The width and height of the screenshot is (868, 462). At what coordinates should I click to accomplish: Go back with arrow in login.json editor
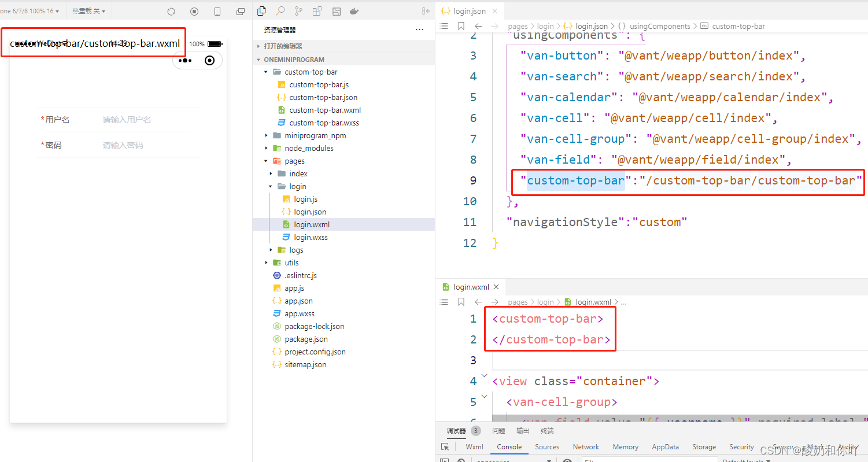pos(478,26)
